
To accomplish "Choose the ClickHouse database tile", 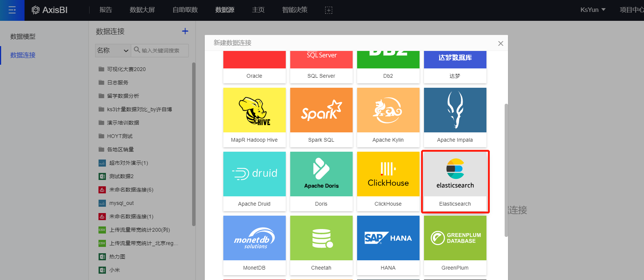I will point(388,181).
